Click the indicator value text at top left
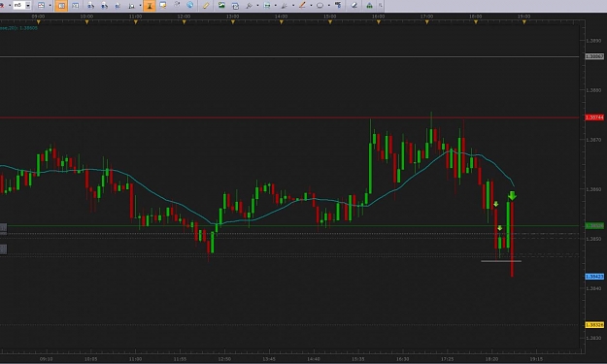Viewport: 607px width, 364px height. click(18, 28)
